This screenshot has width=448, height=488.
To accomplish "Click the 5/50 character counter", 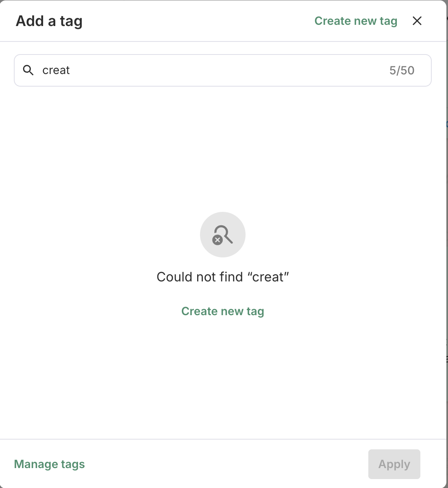I will coord(402,70).
